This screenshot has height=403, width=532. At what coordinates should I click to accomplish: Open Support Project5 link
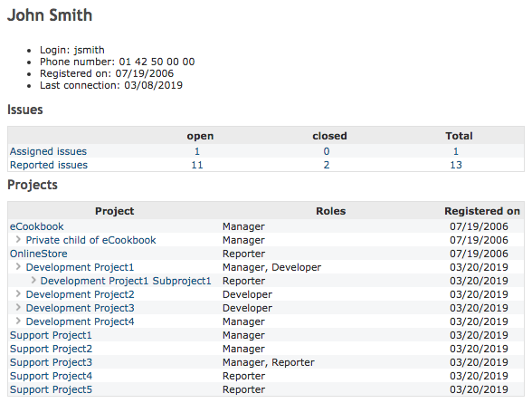[51, 389]
